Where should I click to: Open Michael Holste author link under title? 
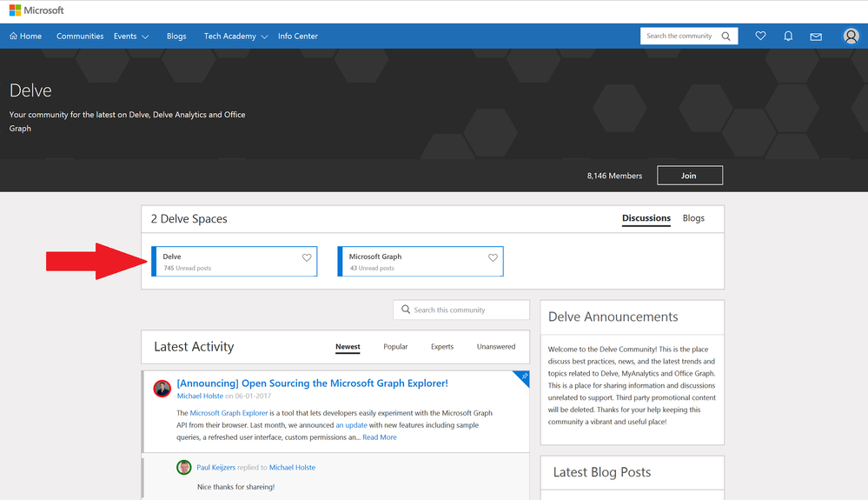(x=200, y=396)
